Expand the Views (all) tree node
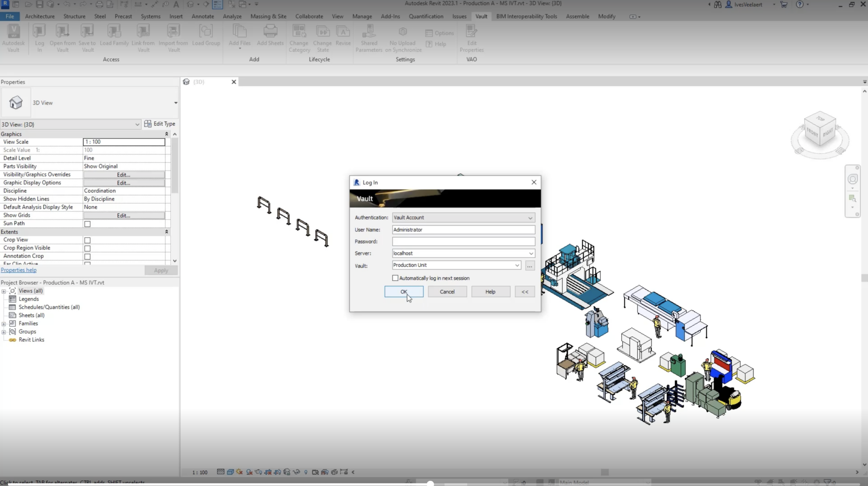This screenshot has height=486, width=868. [4, 291]
